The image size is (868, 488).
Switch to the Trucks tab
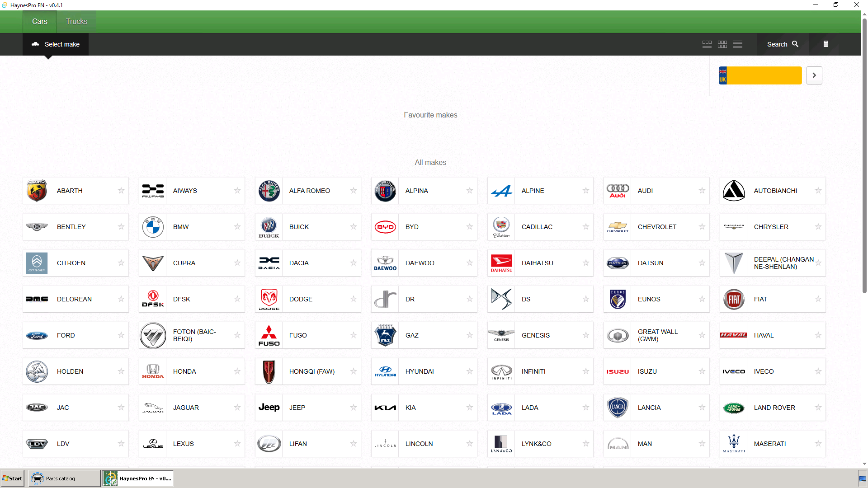tap(76, 22)
